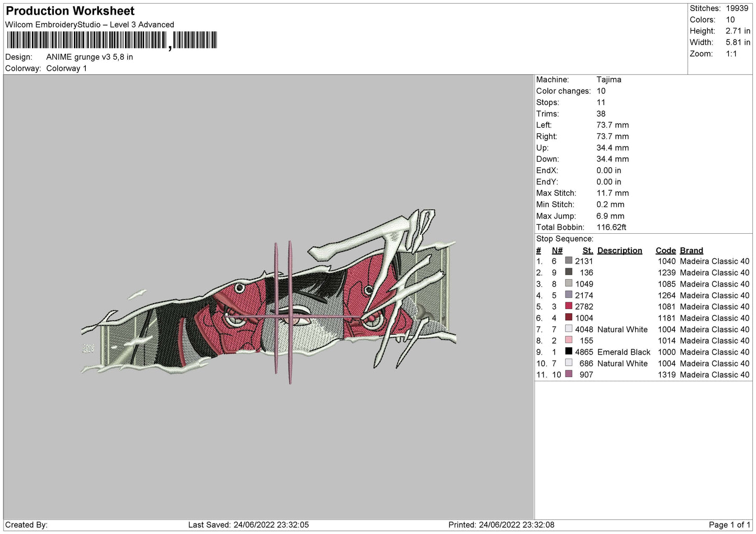This screenshot has height=534, width=756.
Task: Click the Total Bobbin value 116.62ft
Action: coord(611,227)
